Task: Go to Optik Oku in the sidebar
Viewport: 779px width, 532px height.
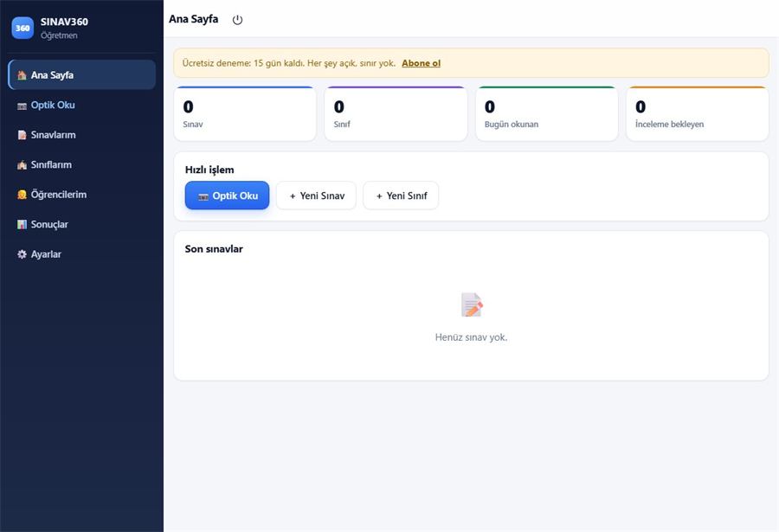Action: pos(82,105)
